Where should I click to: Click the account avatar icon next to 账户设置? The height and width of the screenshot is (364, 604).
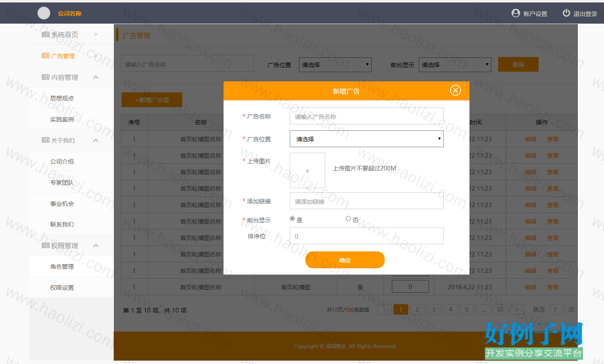point(515,13)
